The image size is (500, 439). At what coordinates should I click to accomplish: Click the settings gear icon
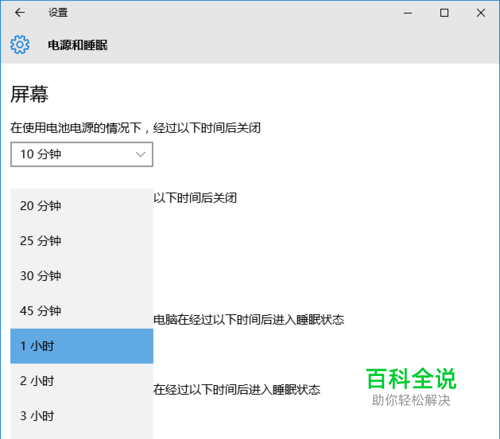click(20, 44)
